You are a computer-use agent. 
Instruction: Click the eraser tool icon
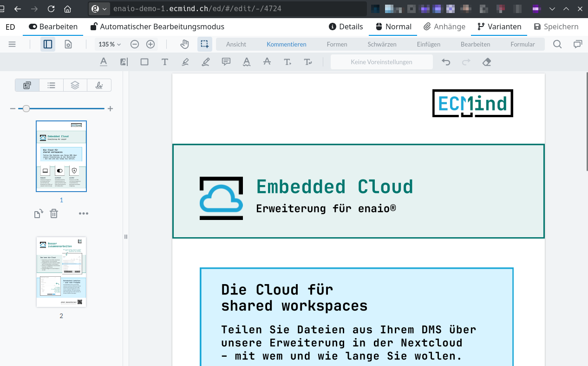pos(487,62)
